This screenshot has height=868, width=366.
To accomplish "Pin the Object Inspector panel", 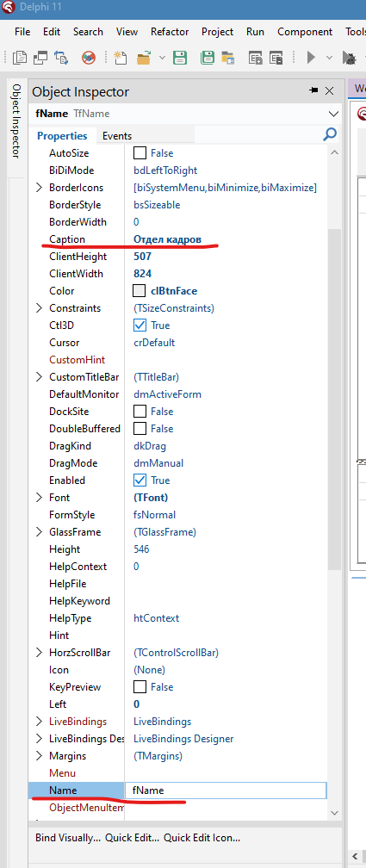I will coord(313,90).
